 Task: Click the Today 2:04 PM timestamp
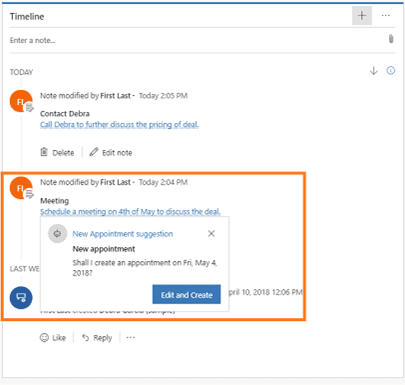click(x=163, y=182)
